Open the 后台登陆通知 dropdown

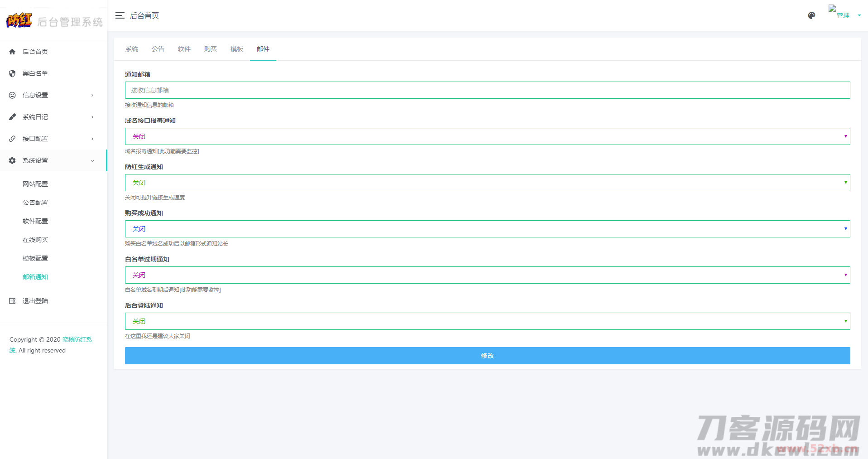click(487, 321)
